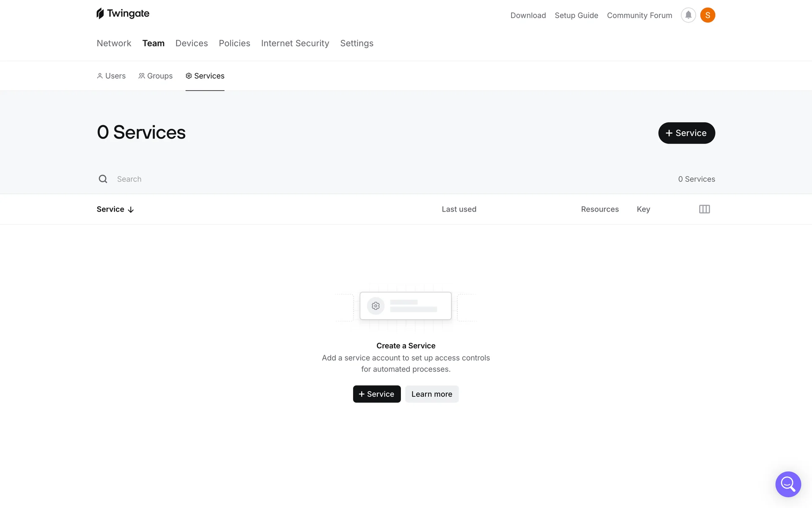This screenshot has width=812, height=508.
Task: Open the purple help chat bubble
Action: coord(788,484)
